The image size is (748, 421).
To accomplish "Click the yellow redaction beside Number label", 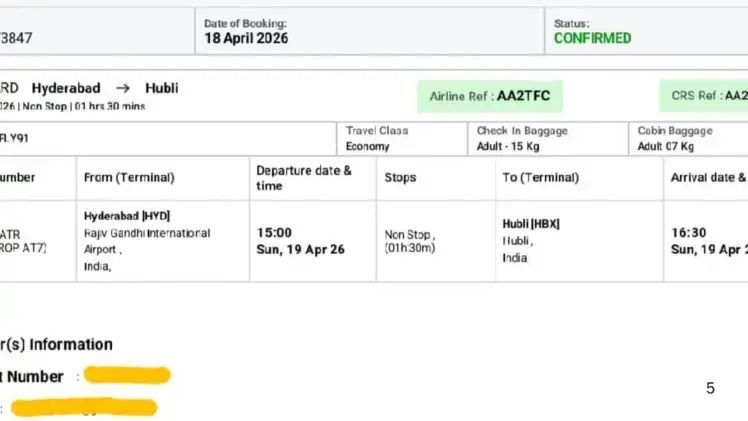I will (127, 376).
